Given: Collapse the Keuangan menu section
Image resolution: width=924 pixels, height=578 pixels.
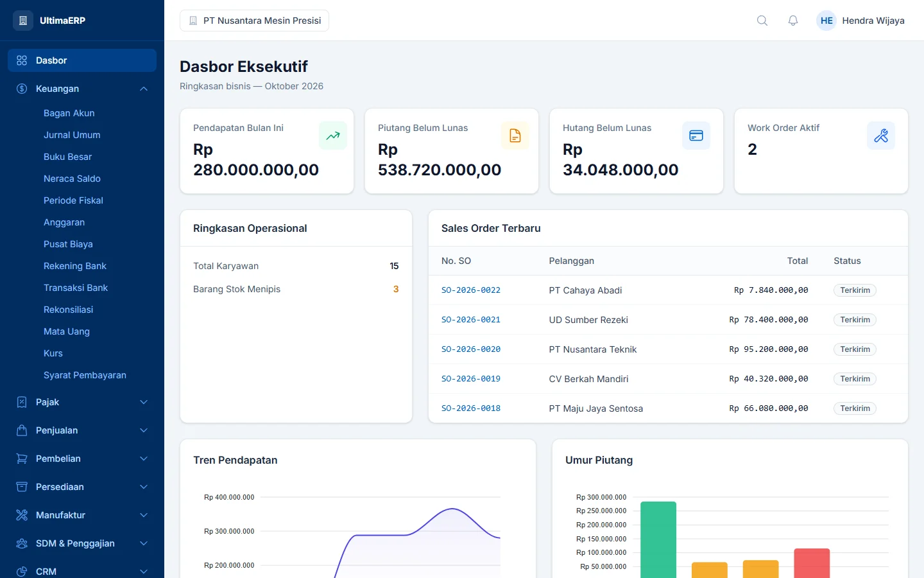Looking at the screenshot, I should [144, 89].
